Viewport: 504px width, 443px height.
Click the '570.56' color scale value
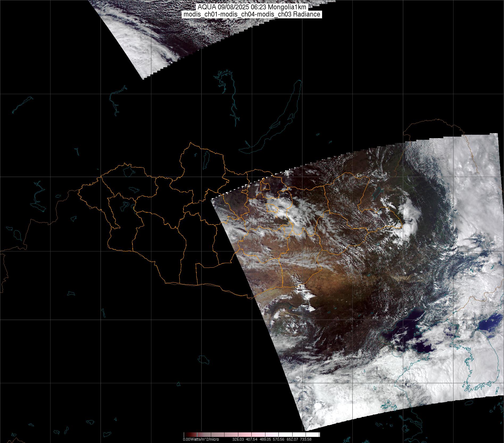(278, 439)
